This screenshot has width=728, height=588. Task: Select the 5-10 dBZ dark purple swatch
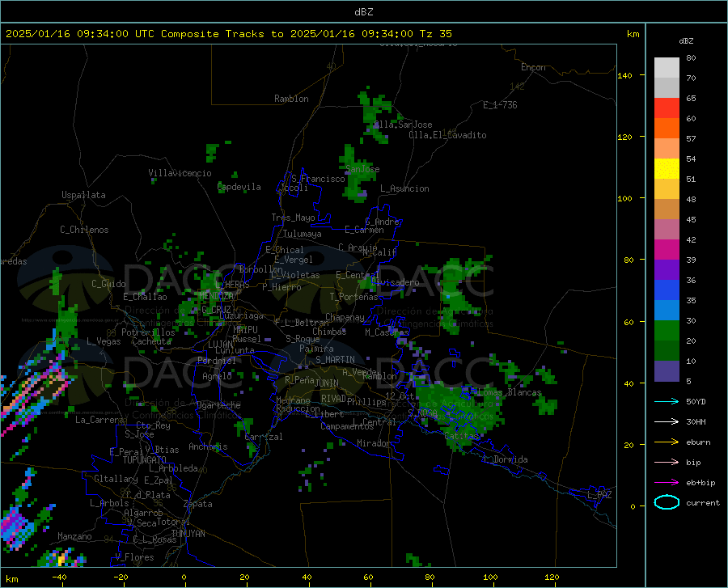[667, 371]
